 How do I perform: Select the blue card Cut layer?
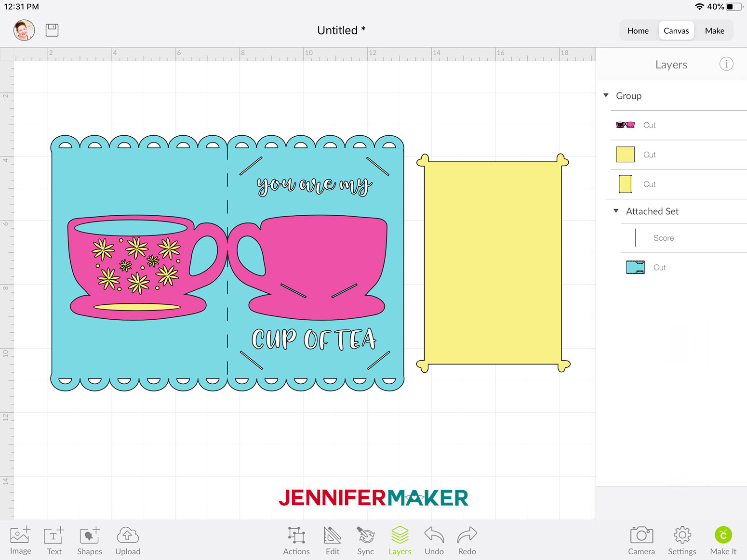tap(683, 267)
